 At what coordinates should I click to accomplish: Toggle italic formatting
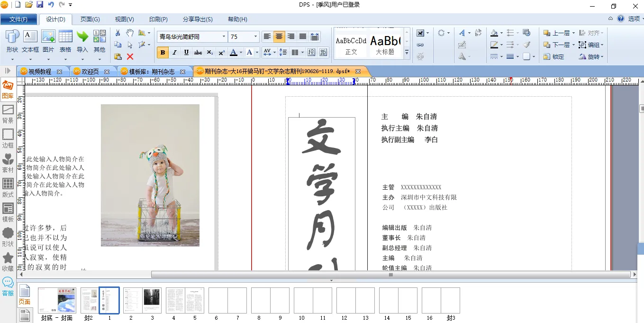pos(174,52)
